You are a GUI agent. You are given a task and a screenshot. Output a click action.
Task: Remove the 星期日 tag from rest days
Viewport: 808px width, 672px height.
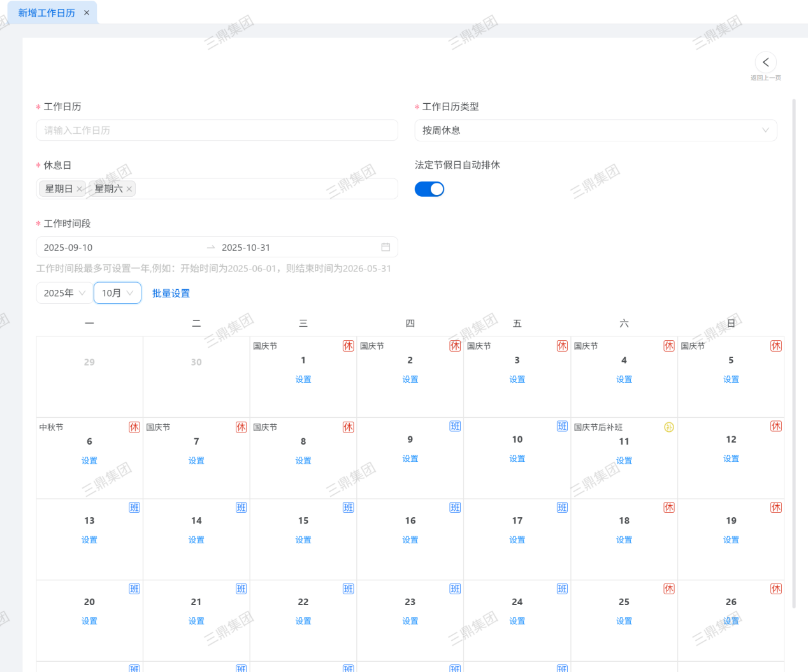point(80,189)
